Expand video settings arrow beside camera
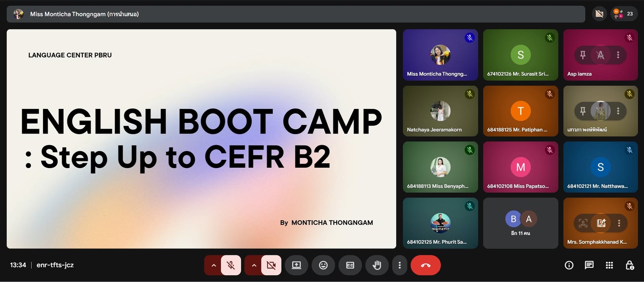This screenshot has height=282, width=644. (254, 265)
